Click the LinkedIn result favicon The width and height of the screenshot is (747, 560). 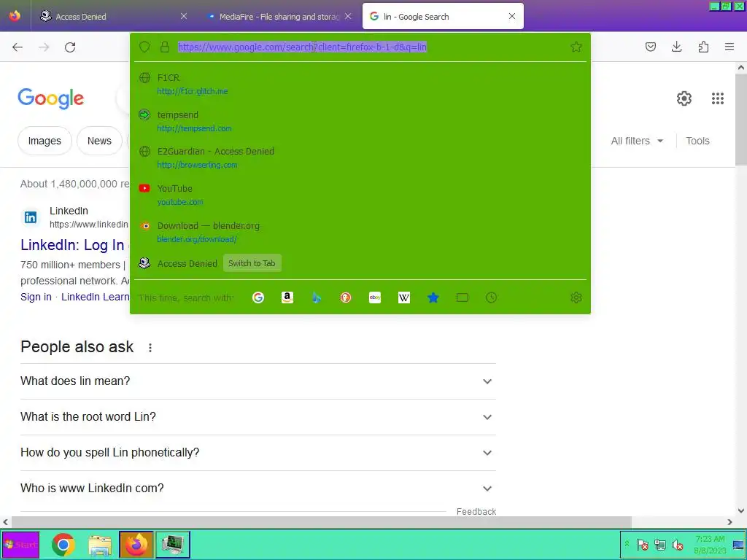tap(31, 217)
